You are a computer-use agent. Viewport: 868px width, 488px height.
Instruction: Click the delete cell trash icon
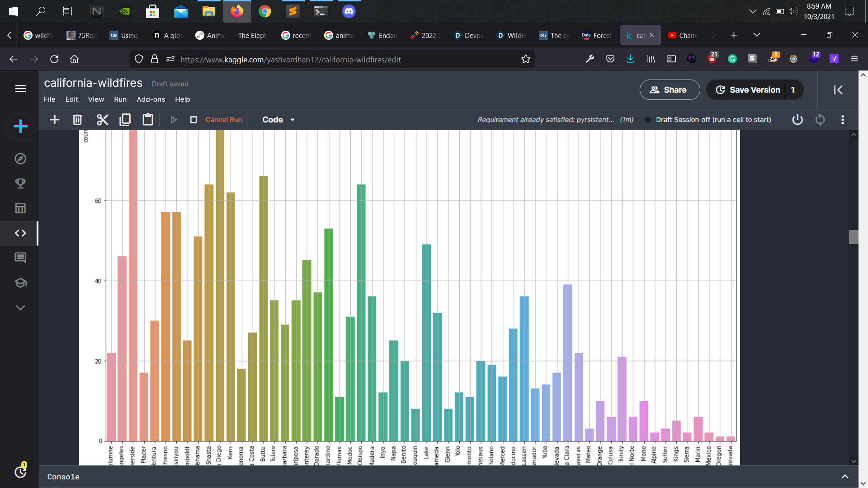click(77, 120)
